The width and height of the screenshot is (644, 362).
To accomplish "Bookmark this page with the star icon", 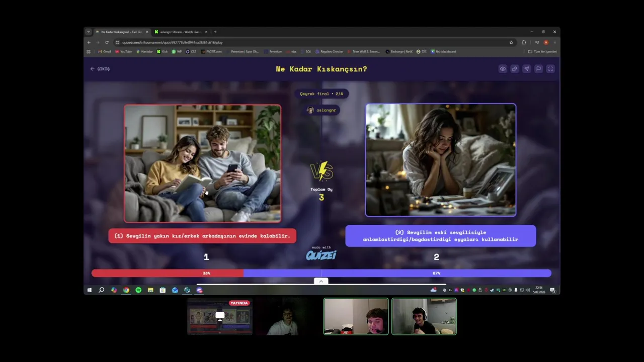I will coord(511,42).
